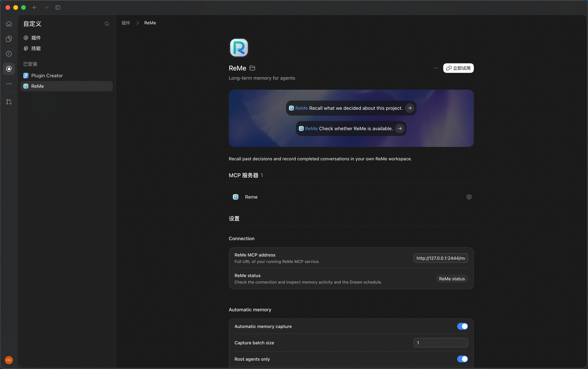Click the Recall what we decided about this project prompt

[351, 108]
